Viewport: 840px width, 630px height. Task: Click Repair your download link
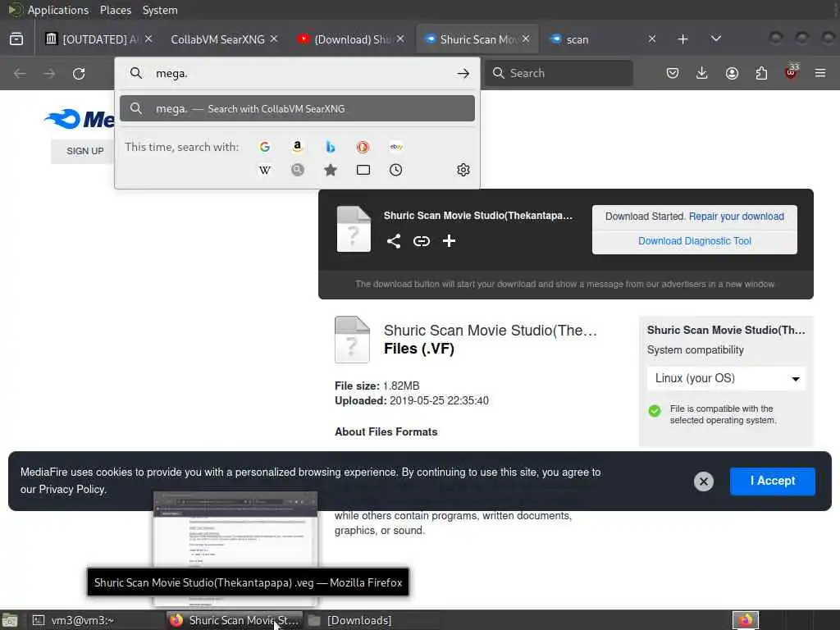(736, 217)
